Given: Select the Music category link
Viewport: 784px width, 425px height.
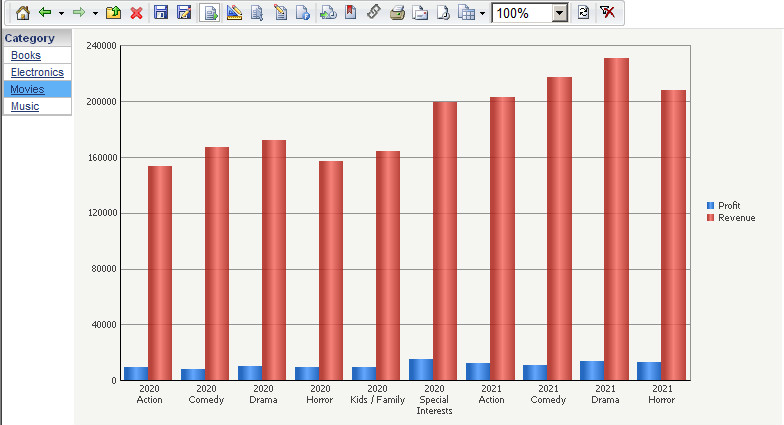Looking at the screenshot, I should pos(25,106).
